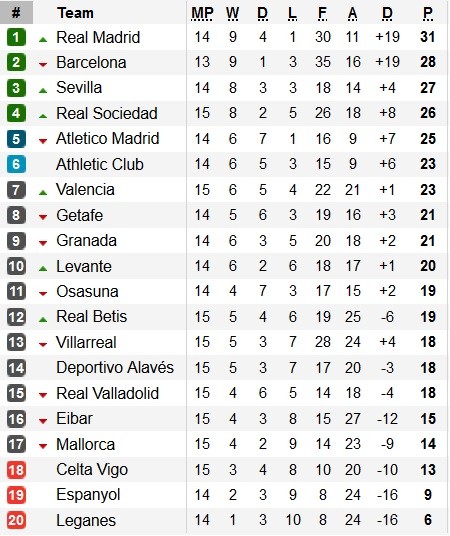Click the Team column header
This screenshot has width=450, height=536.
76,13
